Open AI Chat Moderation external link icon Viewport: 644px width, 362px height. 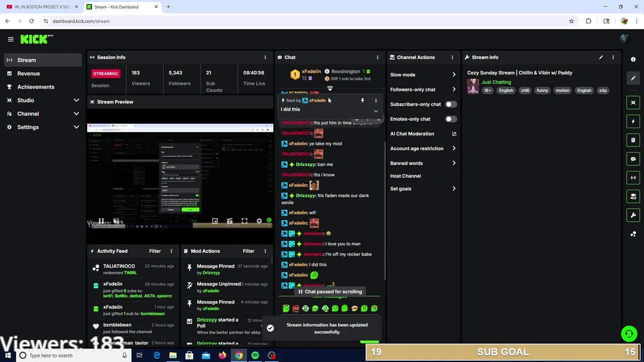pyautogui.click(x=454, y=134)
